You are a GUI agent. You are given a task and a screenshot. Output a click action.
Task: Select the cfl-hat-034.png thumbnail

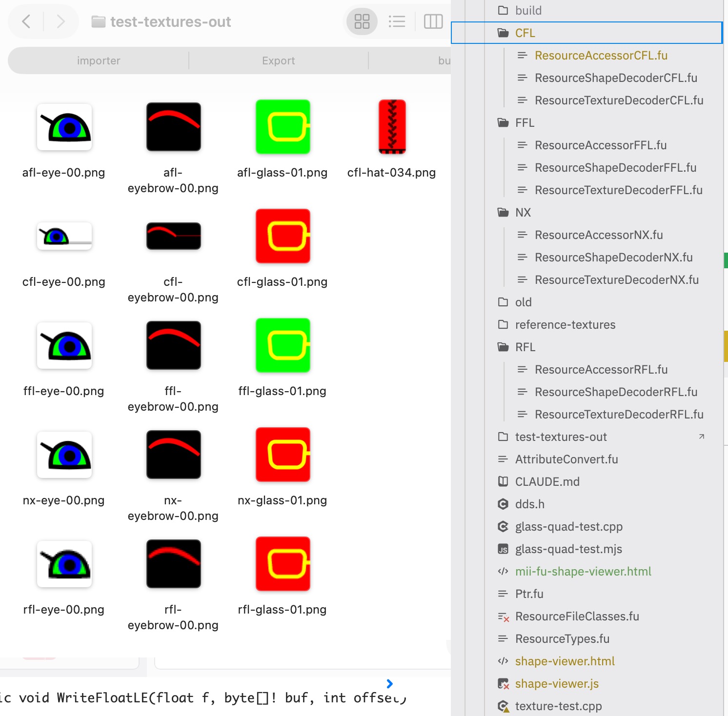tap(392, 127)
